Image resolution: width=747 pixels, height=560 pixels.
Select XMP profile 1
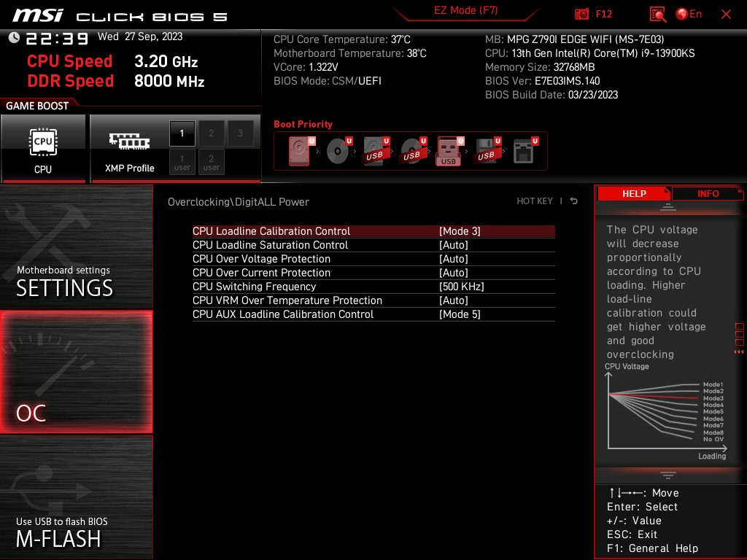pyautogui.click(x=182, y=133)
